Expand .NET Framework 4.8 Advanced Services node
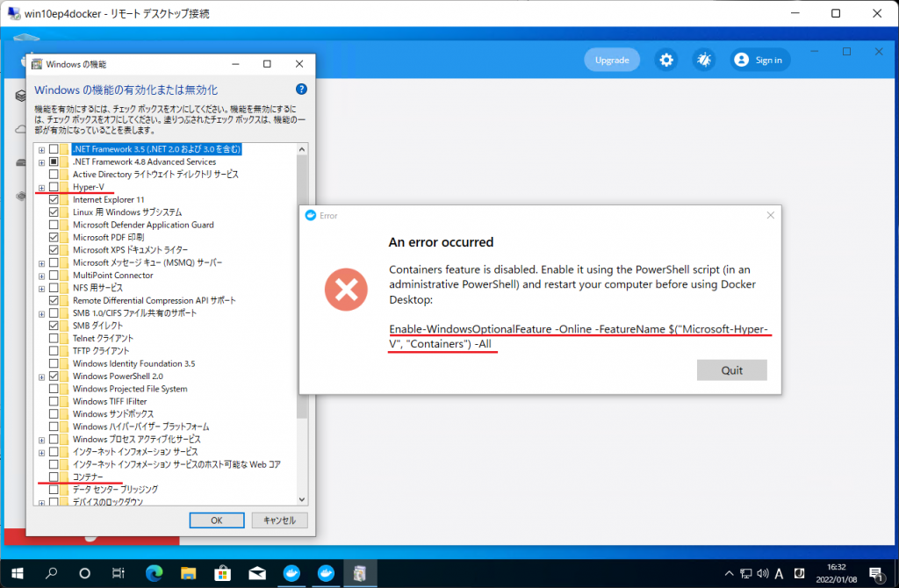Screen dimensions: 899x588 [41, 162]
